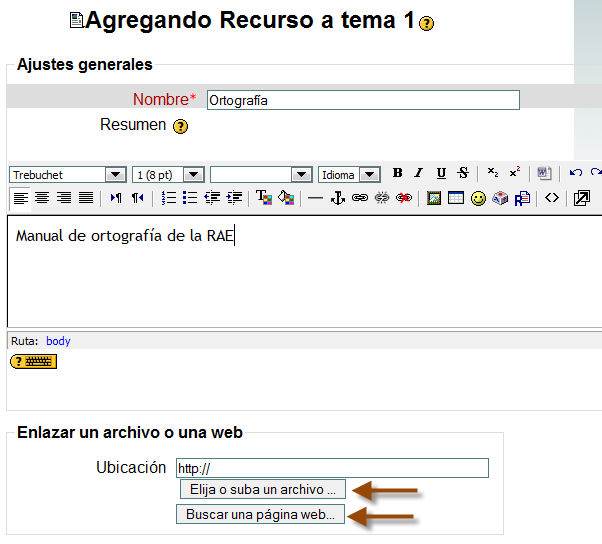This screenshot has height=544, width=602.
Task: Toggle bold formatting in the editor
Action: coord(397,173)
